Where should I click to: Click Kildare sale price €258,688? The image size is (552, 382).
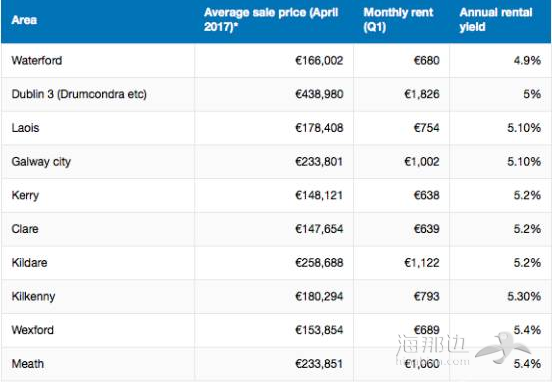319,263
